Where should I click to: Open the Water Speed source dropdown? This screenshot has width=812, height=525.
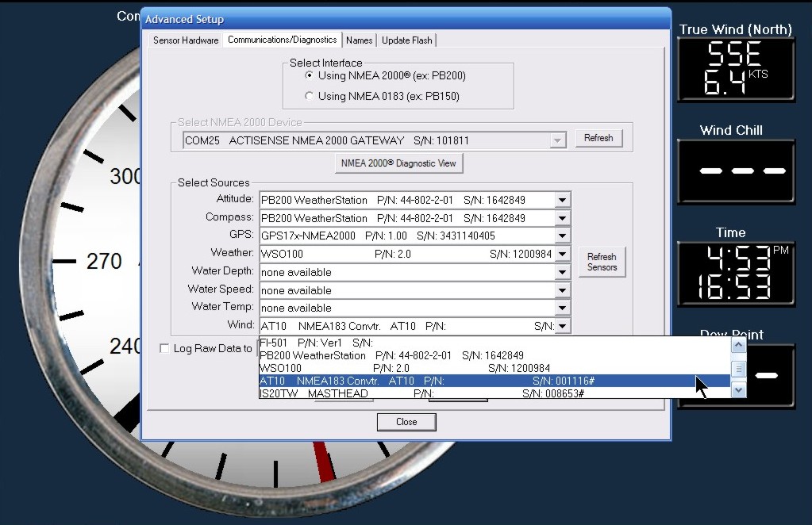click(x=563, y=290)
